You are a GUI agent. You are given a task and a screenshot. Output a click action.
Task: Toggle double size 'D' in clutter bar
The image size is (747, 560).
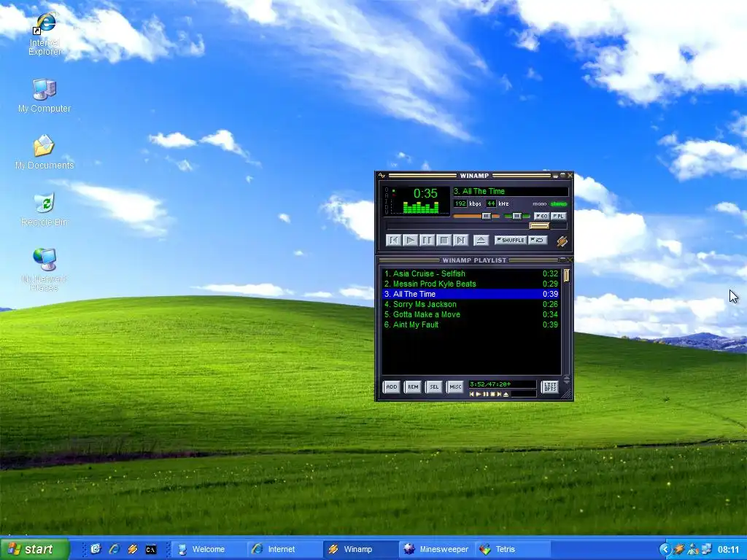coord(387,206)
